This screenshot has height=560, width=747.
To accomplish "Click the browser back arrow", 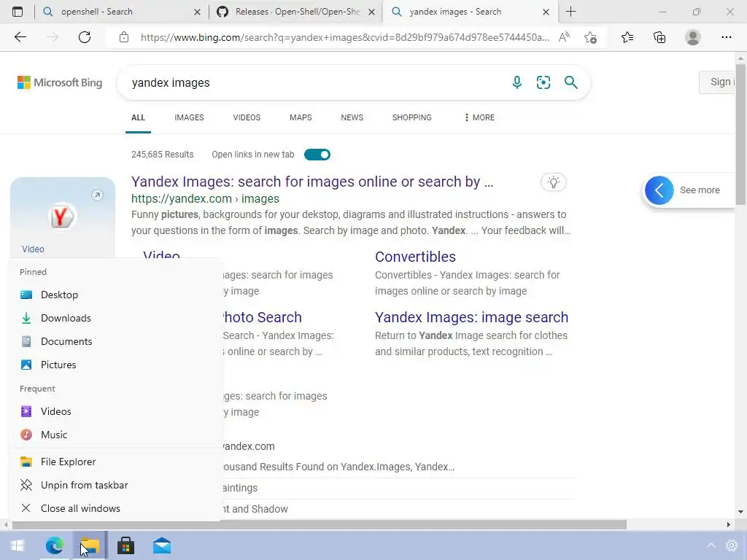I will coord(20,37).
